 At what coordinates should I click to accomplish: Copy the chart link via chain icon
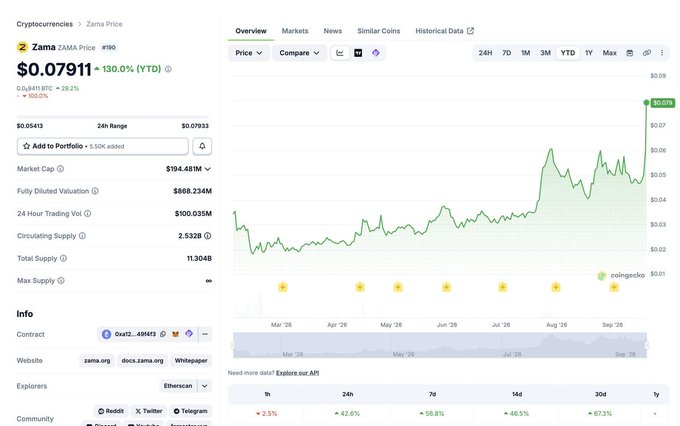point(647,53)
